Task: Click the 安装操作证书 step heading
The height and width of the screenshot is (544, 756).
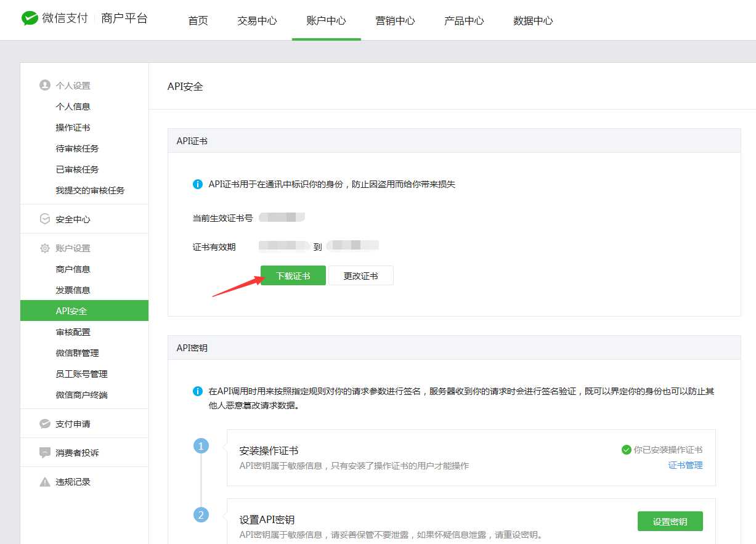Action: click(x=269, y=451)
